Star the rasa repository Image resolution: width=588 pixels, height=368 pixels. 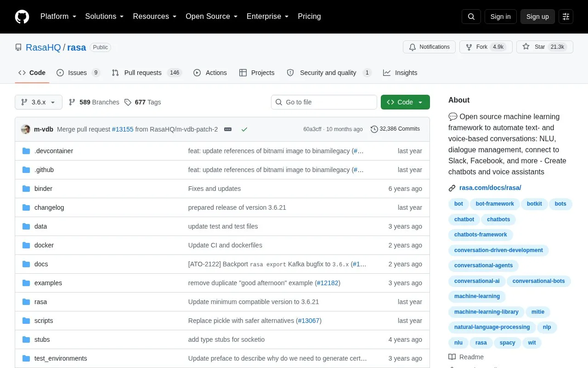(x=544, y=47)
